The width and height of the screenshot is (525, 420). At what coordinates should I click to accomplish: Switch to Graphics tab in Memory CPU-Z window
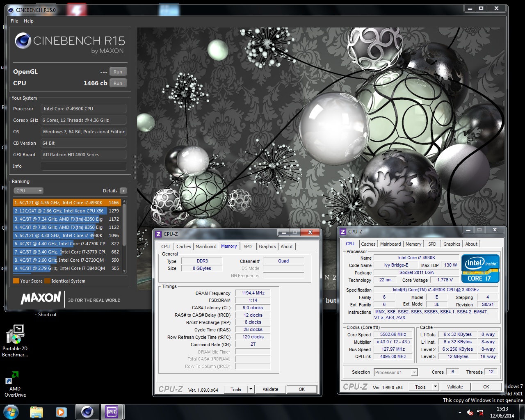click(267, 247)
